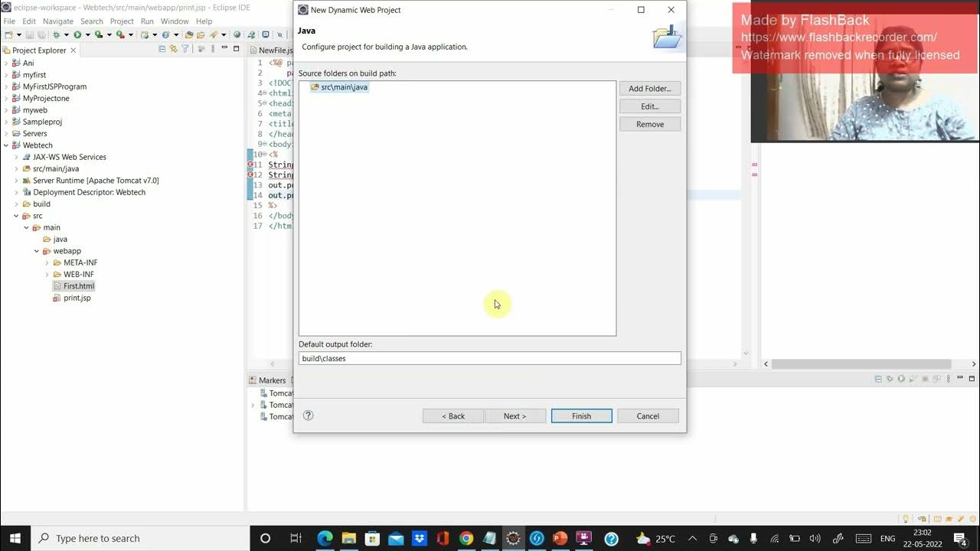980x551 pixels.
Task: Switch to the Markers tab
Action: (x=267, y=380)
